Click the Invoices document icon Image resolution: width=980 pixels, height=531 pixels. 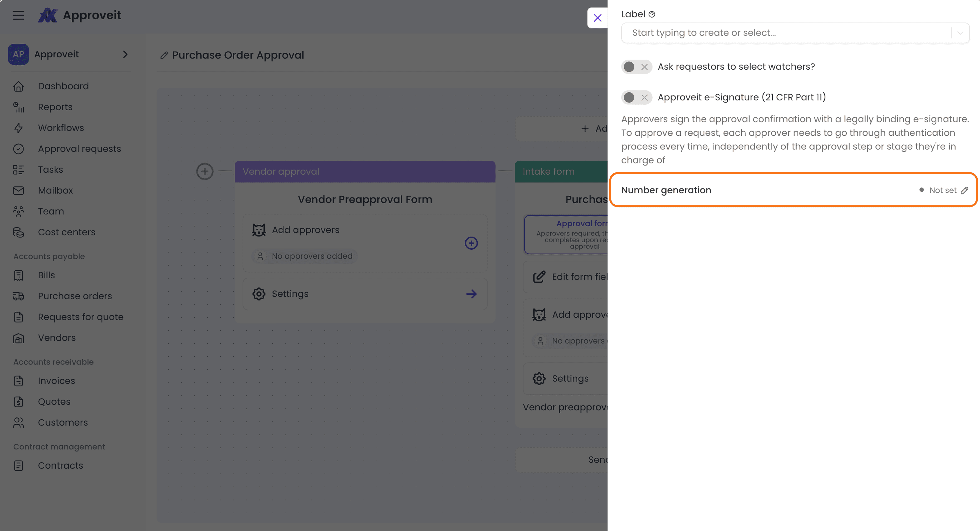[x=18, y=381]
